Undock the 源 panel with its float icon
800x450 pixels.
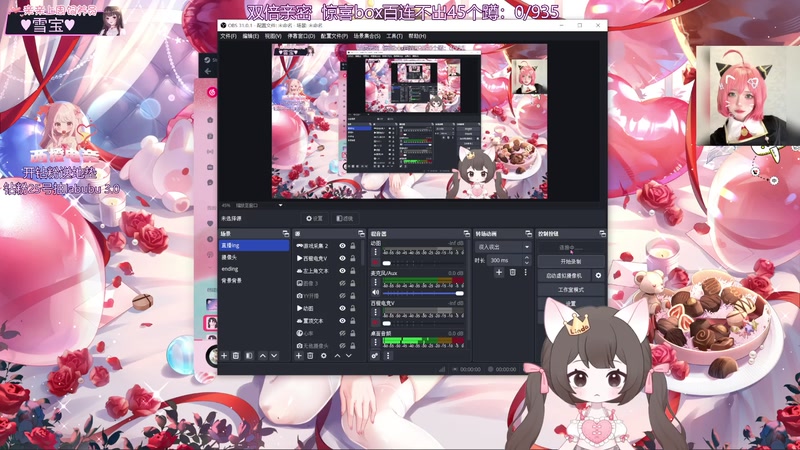(x=361, y=234)
